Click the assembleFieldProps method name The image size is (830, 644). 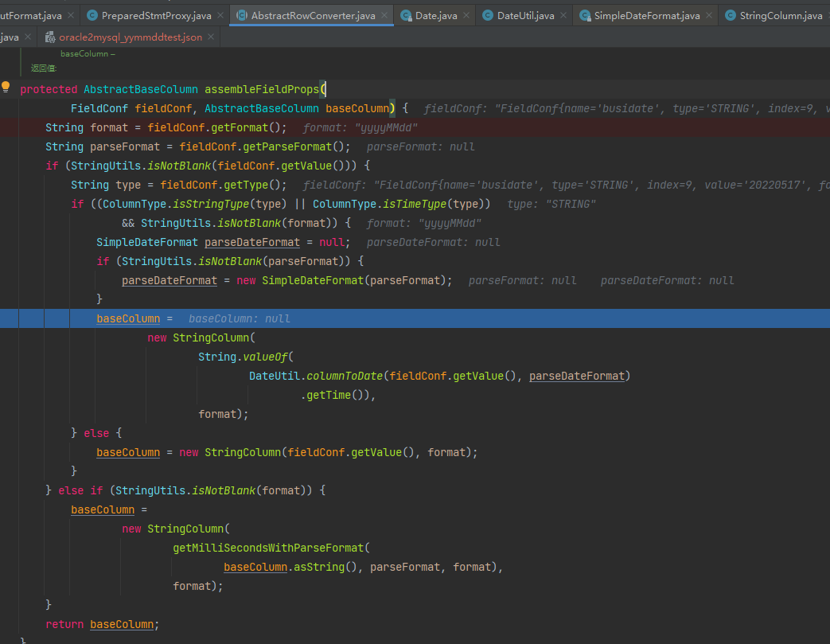[262, 89]
